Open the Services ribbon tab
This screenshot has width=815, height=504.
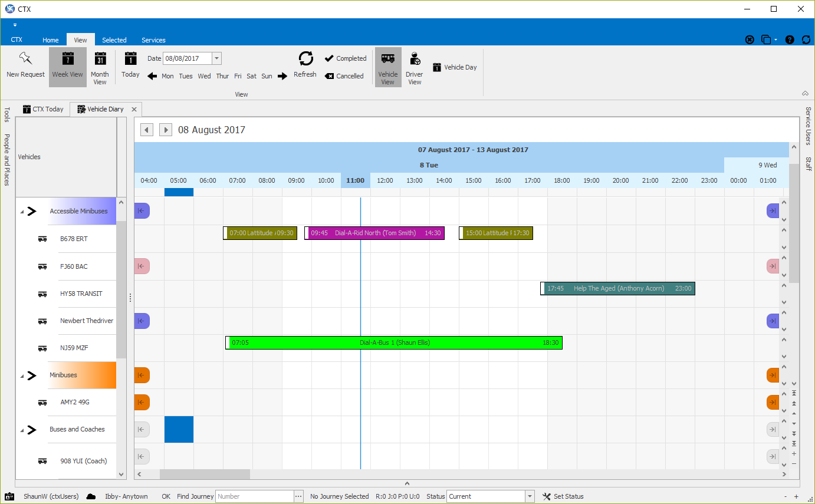153,40
